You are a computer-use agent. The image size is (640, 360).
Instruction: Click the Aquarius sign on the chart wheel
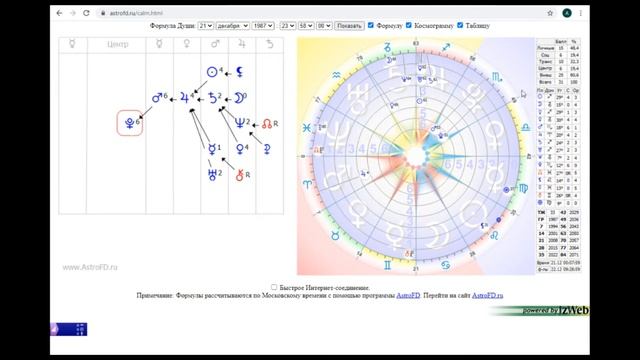pos(336,75)
